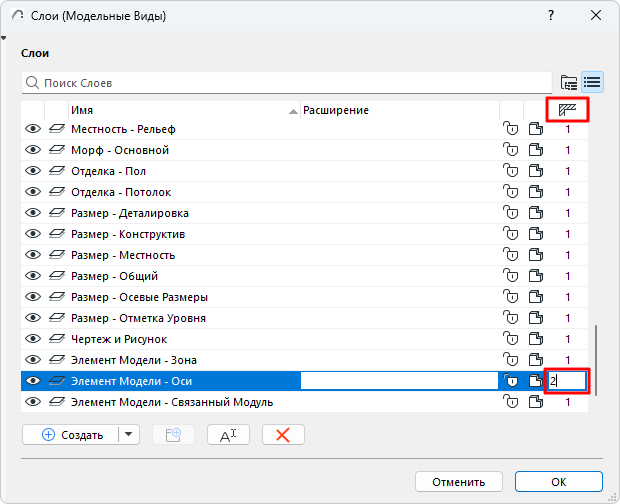This screenshot has height=504, width=620.
Task: Toggle eye icon for Размер - Конструктив
Action: point(33,234)
